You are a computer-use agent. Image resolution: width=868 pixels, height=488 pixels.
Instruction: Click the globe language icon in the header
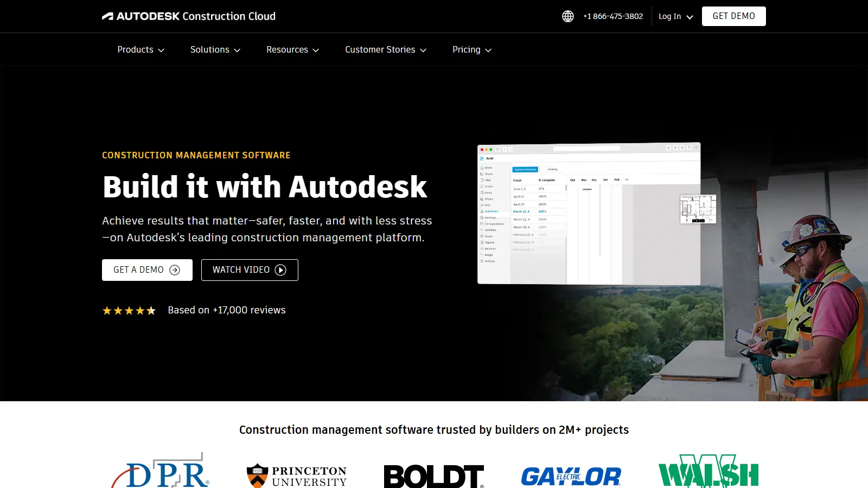coord(567,16)
